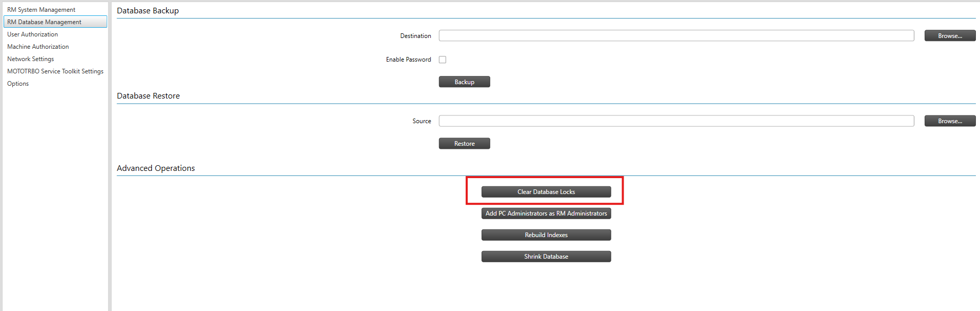
Task: Click the Database Restore heading
Action: [148, 96]
